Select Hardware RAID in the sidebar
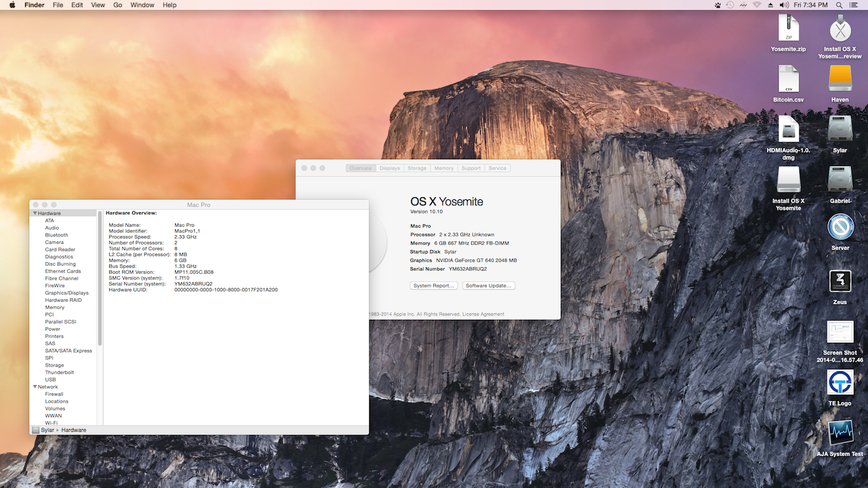Screen dimensions: 868x488 [63, 300]
